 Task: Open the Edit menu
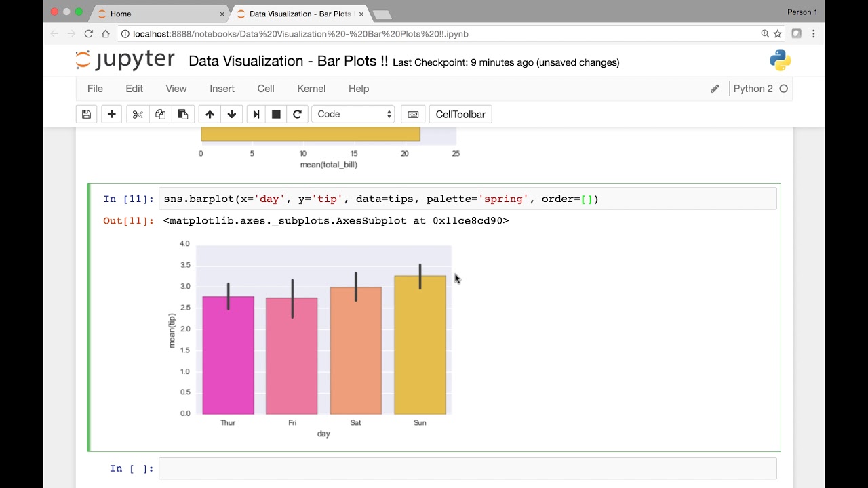134,89
